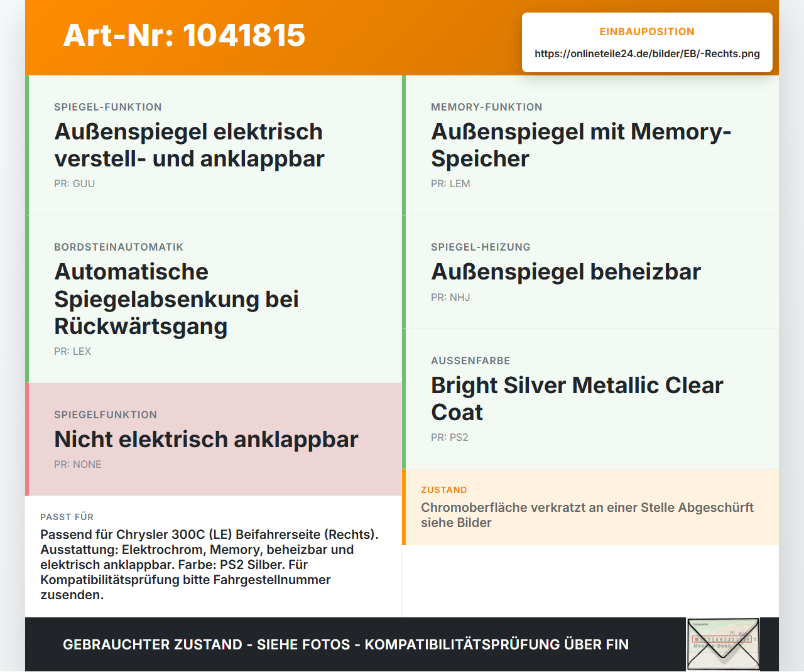Click the EINBAUPOSITION label
Screen dimensions: 804x672
[x=647, y=31]
